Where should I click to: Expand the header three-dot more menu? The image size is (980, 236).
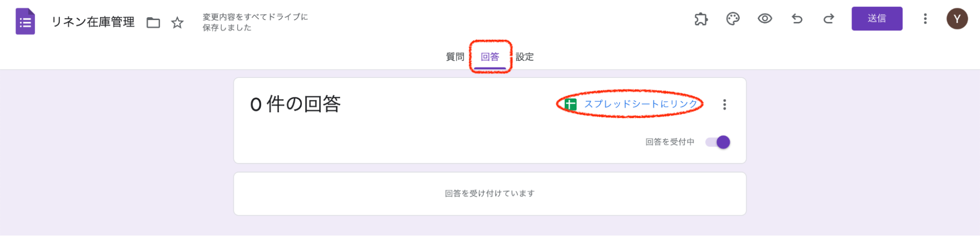click(925, 19)
